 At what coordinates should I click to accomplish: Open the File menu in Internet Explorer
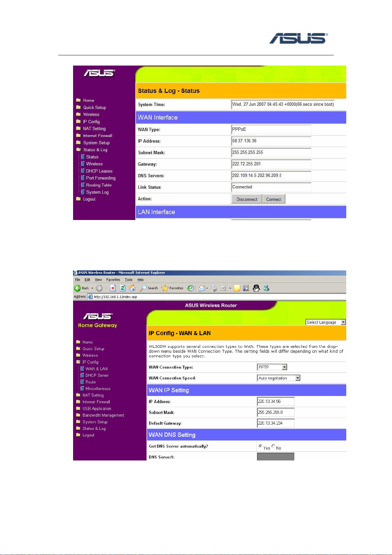[78, 280]
